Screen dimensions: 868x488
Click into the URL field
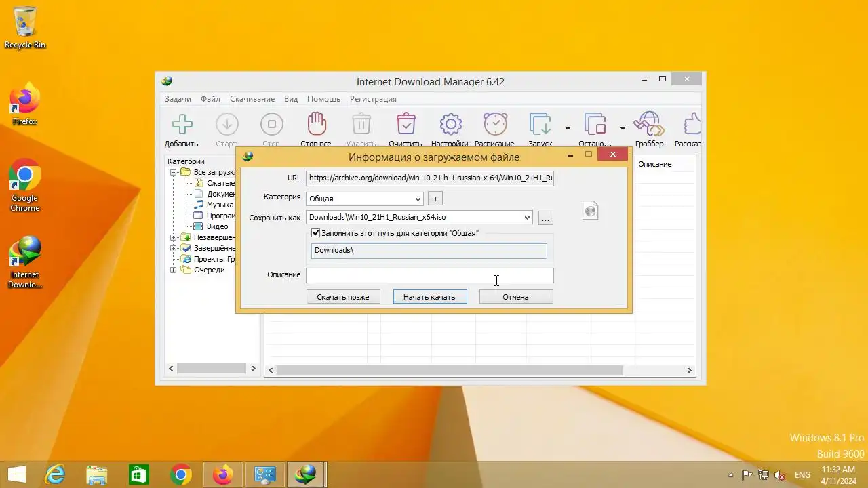pos(430,178)
